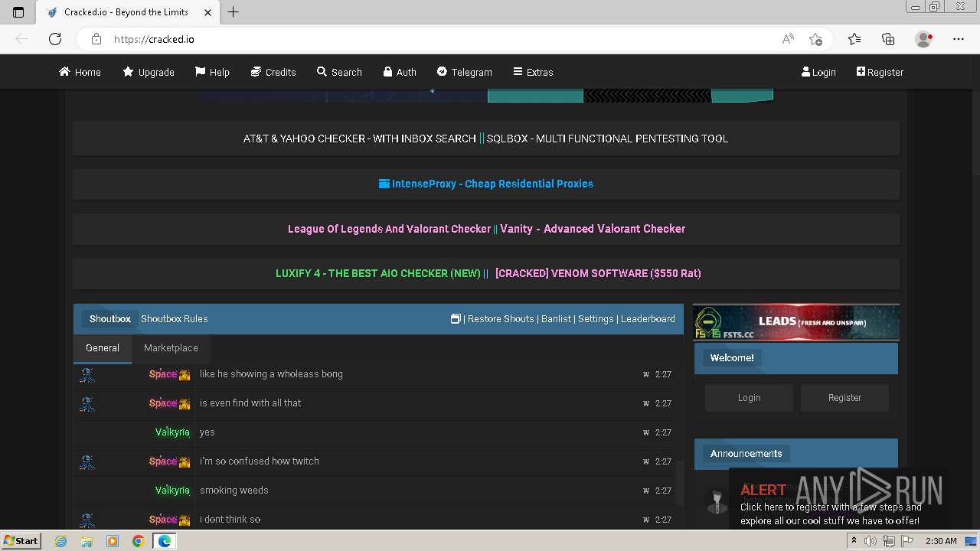Open the Auth nav link
This screenshot has width=980, height=551.
tap(400, 72)
